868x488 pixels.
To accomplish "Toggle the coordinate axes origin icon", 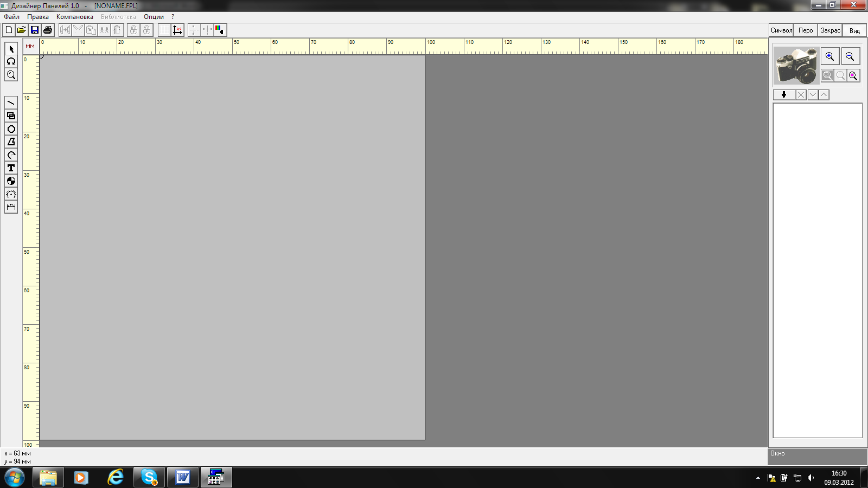I will click(x=177, y=30).
